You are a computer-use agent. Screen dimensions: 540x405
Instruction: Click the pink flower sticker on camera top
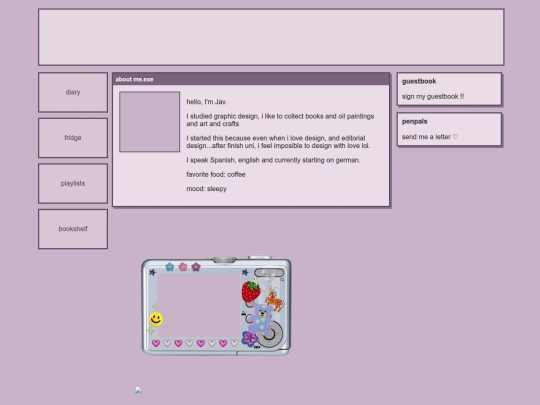[183, 267]
